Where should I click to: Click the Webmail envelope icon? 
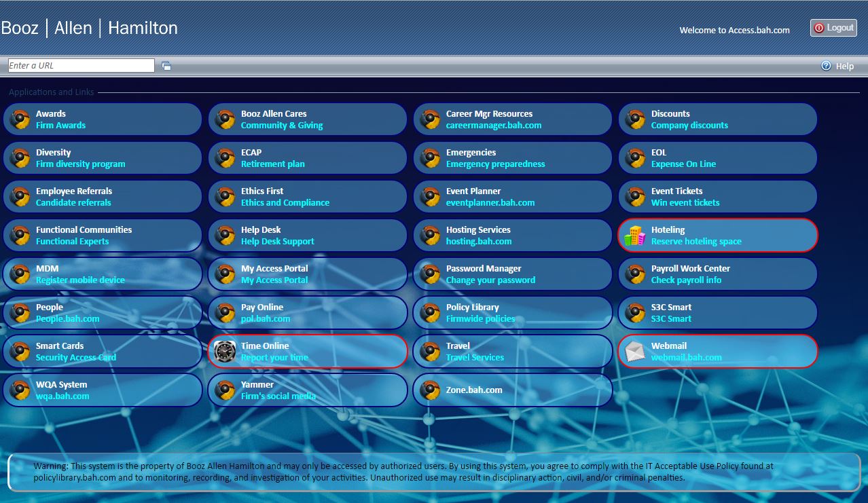[634, 352]
